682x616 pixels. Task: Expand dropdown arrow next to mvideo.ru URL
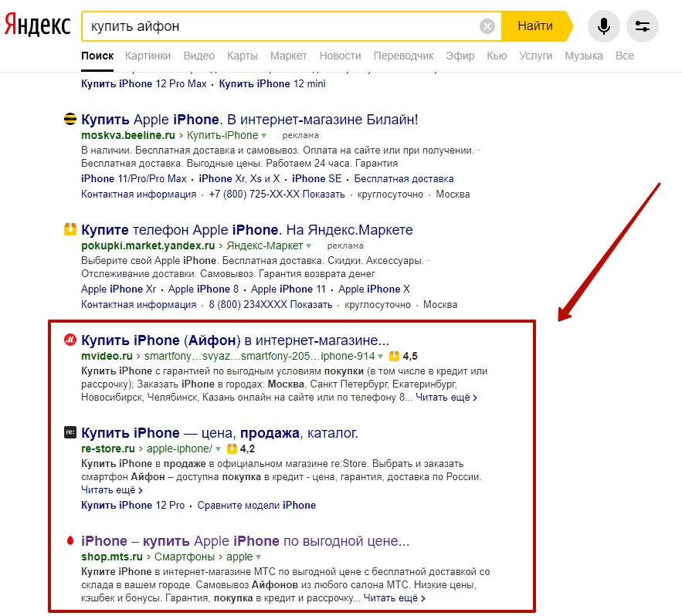tap(380, 357)
